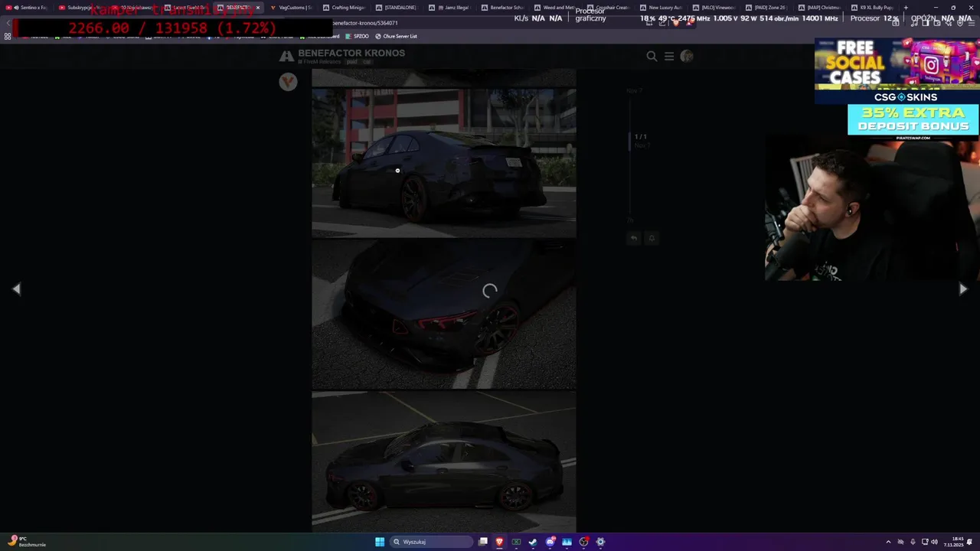
Task: Switch to the 'Jamz Illegal' browser tab
Action: [x=452, y=8]
